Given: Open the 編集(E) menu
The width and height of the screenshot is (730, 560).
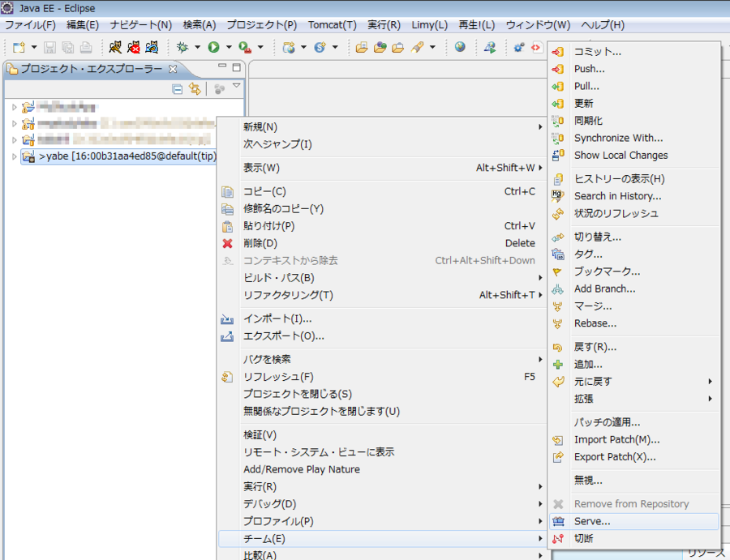Looking at the screenshot, I should point(83,24).
